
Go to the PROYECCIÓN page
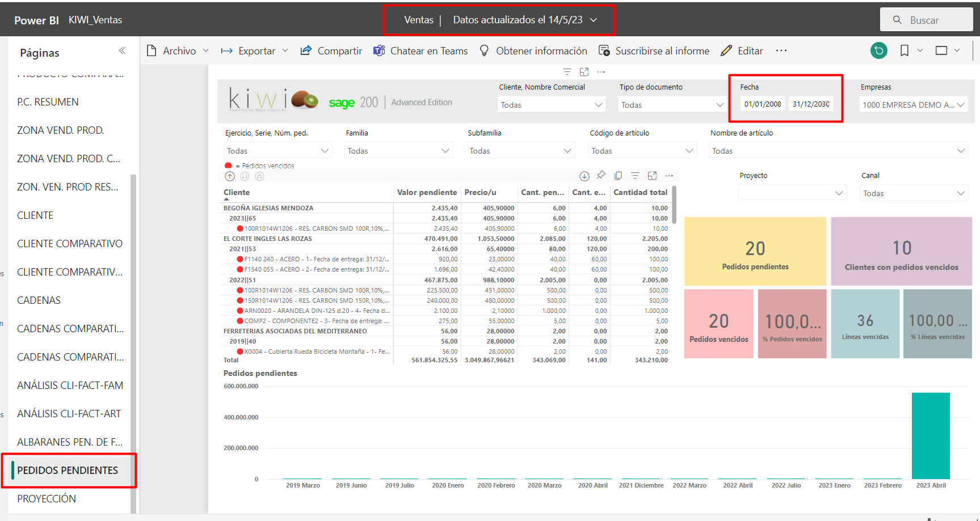point(47,499)
